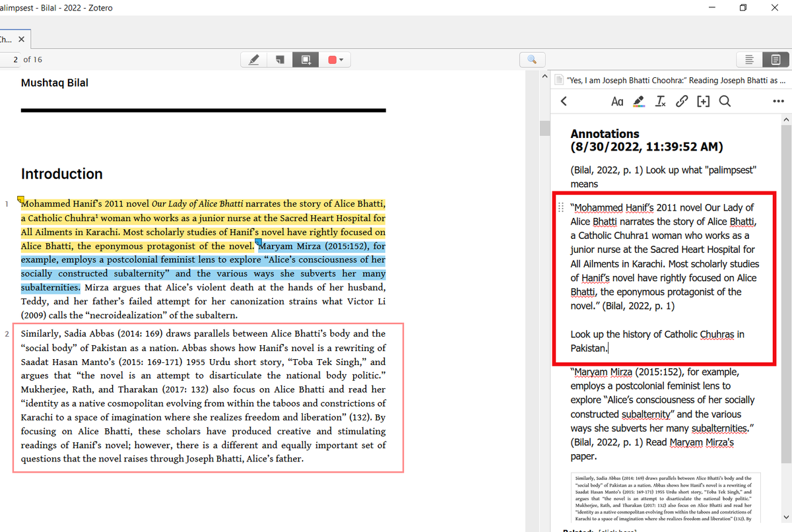
Task: Close the Zotero window
Action: point(775,8)
